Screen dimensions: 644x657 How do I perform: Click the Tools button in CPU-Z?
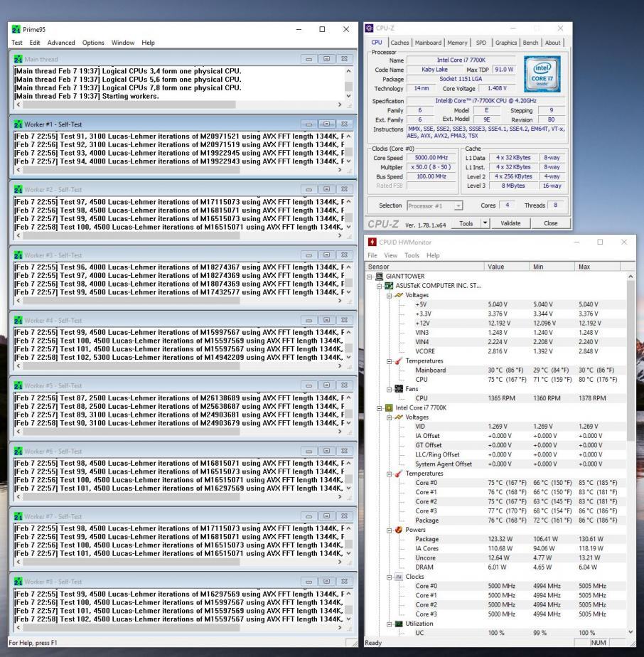click(466, 223)
